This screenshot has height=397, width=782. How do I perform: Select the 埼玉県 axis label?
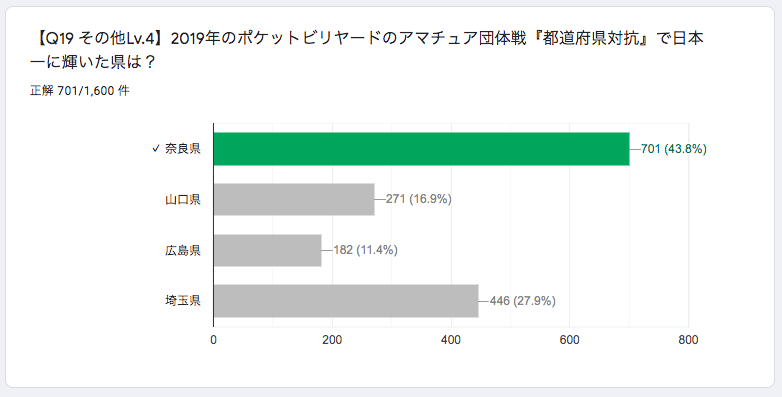point(183,301)
